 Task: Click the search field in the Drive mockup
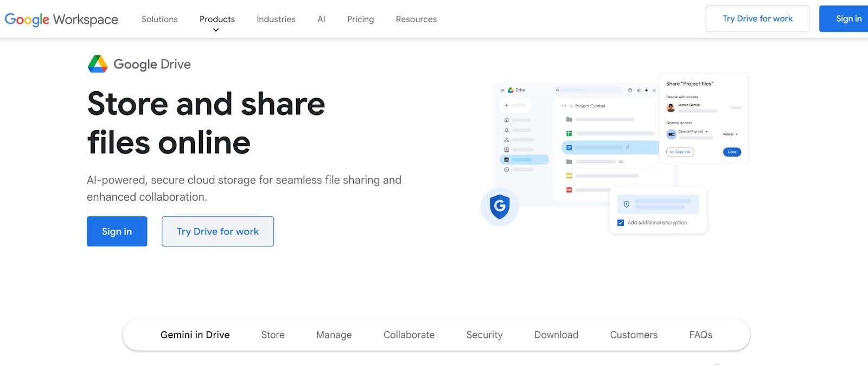point(588,90)
